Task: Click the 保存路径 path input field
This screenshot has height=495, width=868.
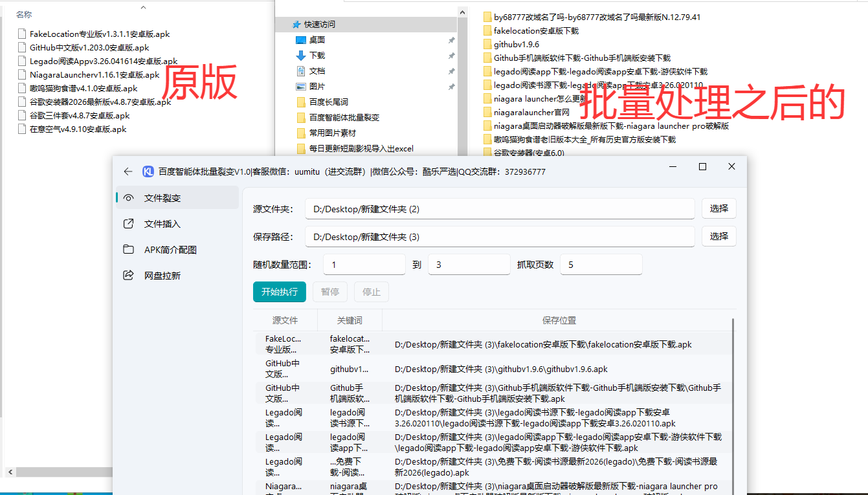Action: (500, 237)
